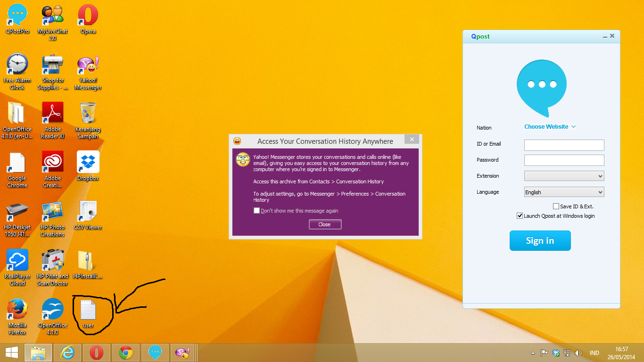The height and width of the screenshot is (362, 644).
Task: Open the Extension dropdown list
Action: [x=564, y=176]
